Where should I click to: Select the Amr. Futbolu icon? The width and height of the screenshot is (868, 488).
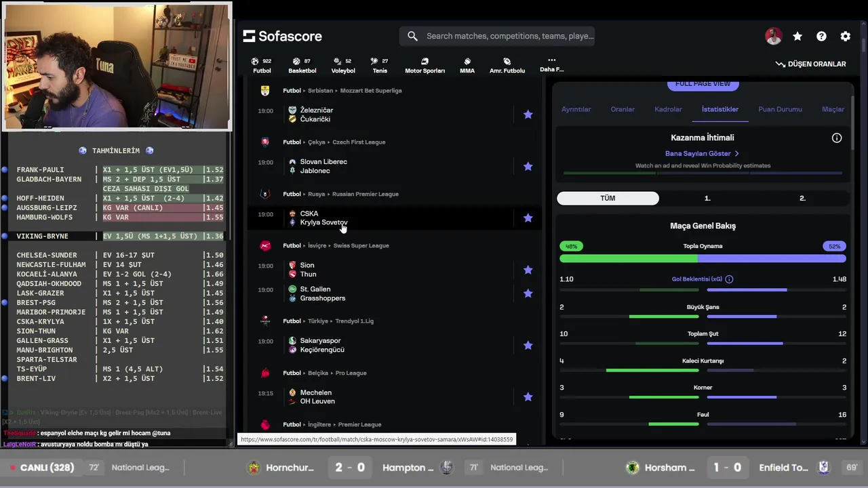click(x=507, y=65)
